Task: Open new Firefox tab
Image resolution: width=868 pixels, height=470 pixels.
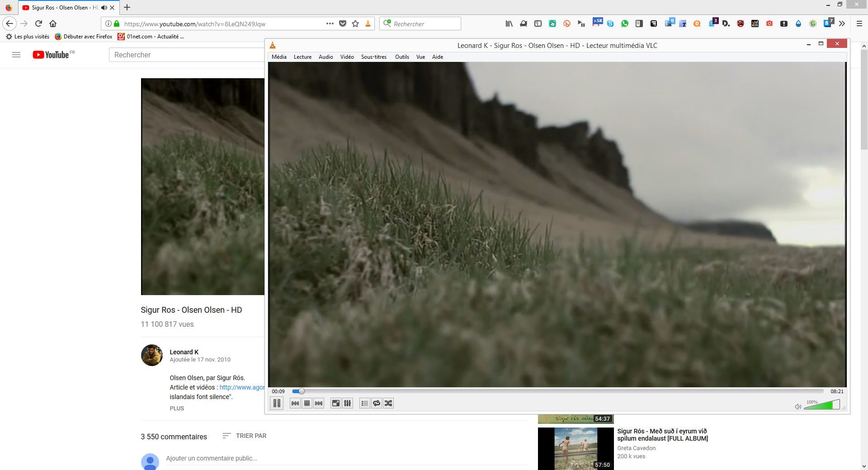Action: coord(127,7)
